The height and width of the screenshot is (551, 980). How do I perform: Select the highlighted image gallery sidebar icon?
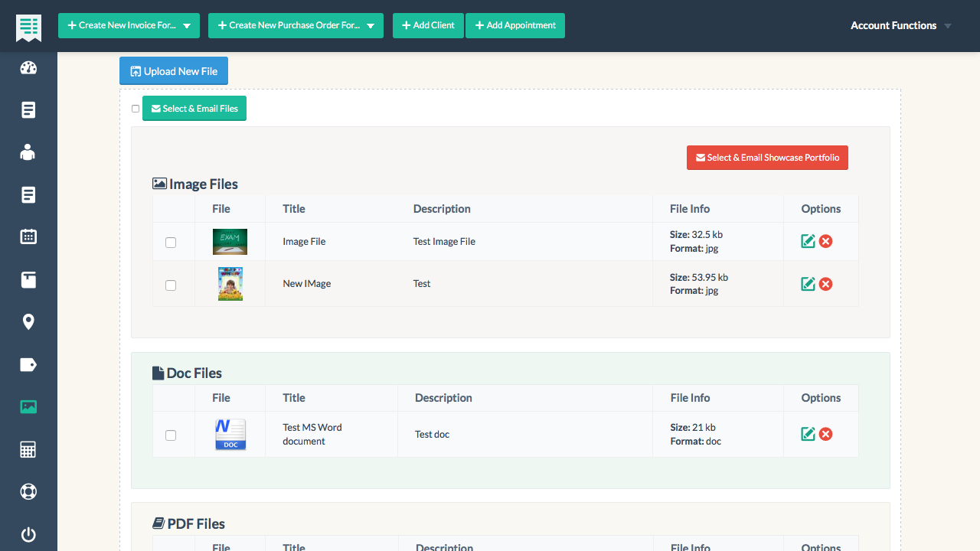tap(28, 406)
